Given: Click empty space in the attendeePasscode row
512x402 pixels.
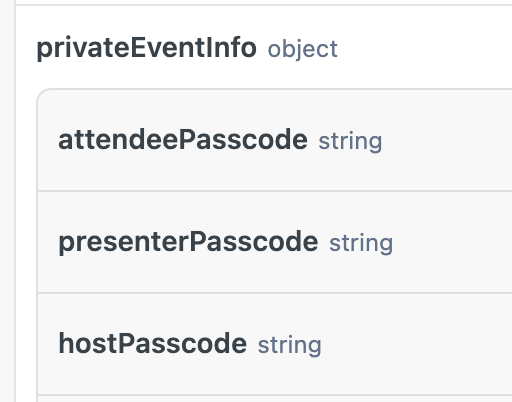Looking at the screenshot, I should pyautogui.click(x=447, y=141).
